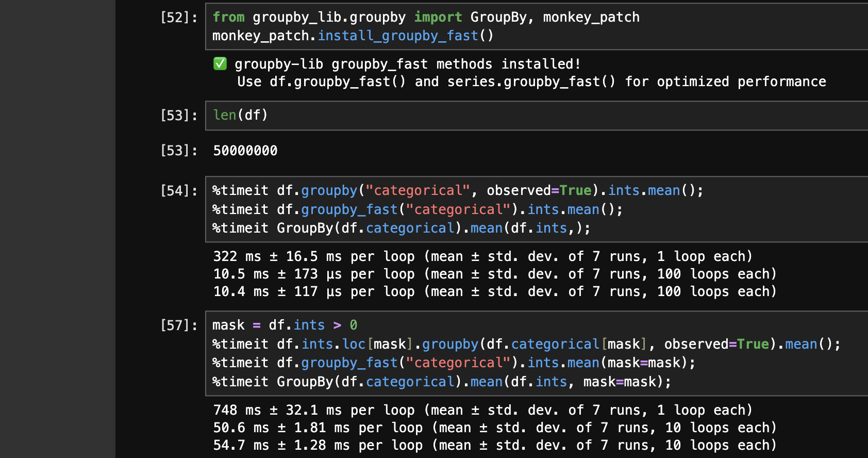Image resolution: width=868 pixels, height=458 pixels.
Task: Click the GroupBy(df.categorical).mean(df.ints,) line
Action: (x=402, y=228)
